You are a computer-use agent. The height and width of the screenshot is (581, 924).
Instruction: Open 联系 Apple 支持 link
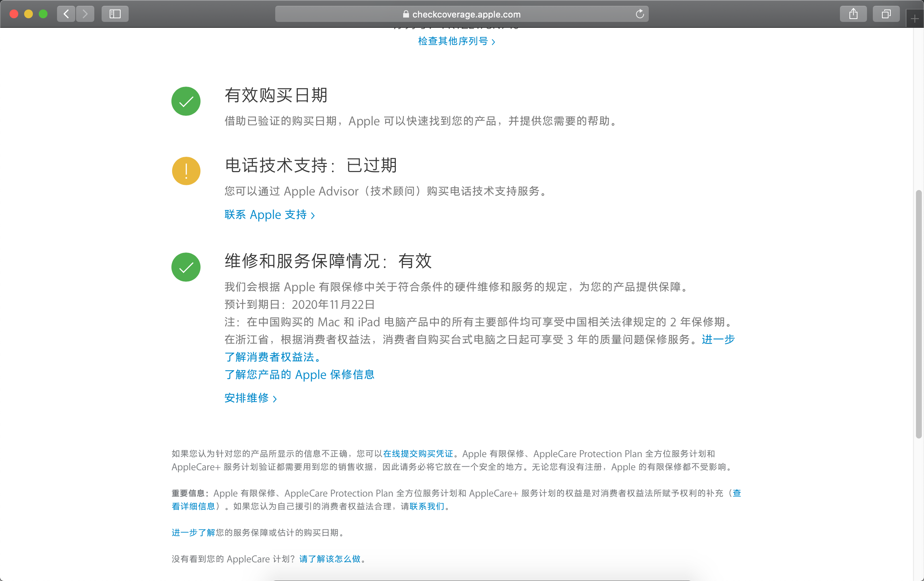point(269,215)
